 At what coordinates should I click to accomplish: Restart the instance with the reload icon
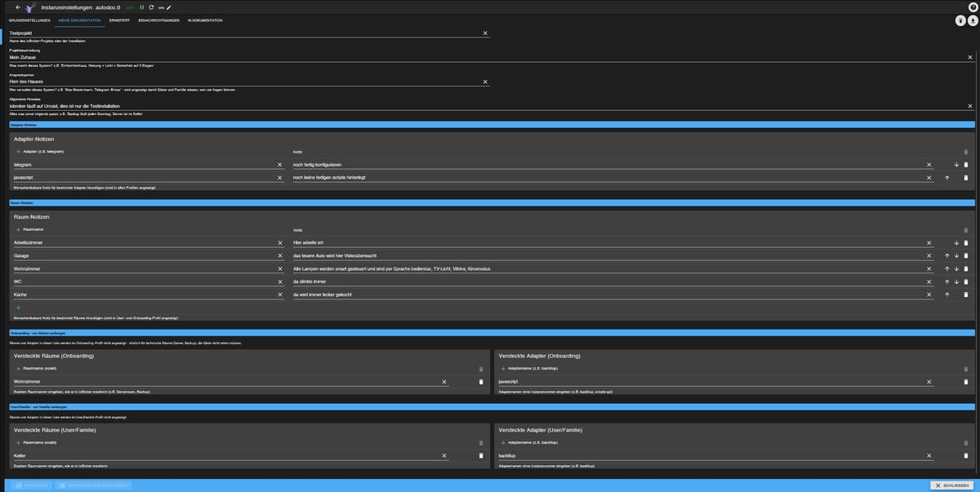(151, 7)
